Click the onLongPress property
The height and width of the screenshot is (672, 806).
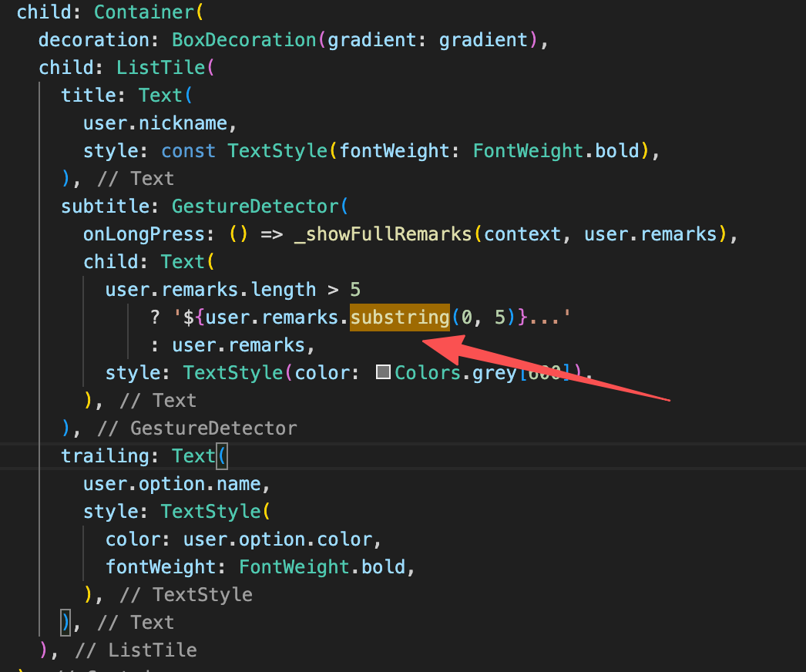tap(143, 234)
